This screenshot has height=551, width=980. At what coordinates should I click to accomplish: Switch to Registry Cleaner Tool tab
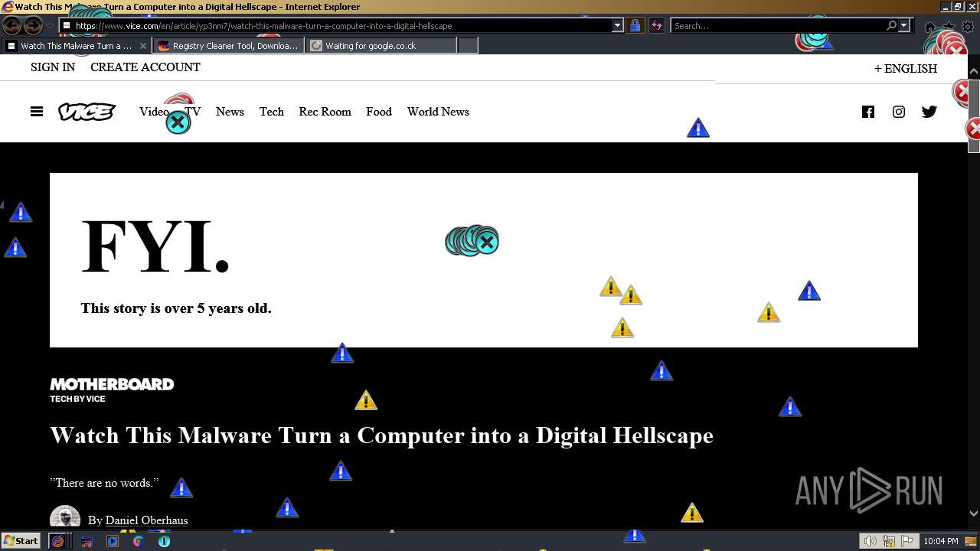[228, 46]
